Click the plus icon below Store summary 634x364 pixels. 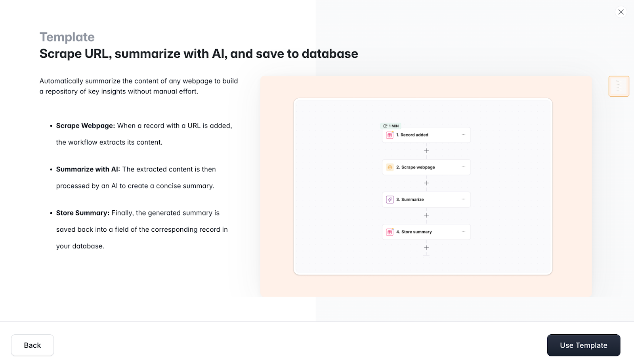(x=426, y=248)
